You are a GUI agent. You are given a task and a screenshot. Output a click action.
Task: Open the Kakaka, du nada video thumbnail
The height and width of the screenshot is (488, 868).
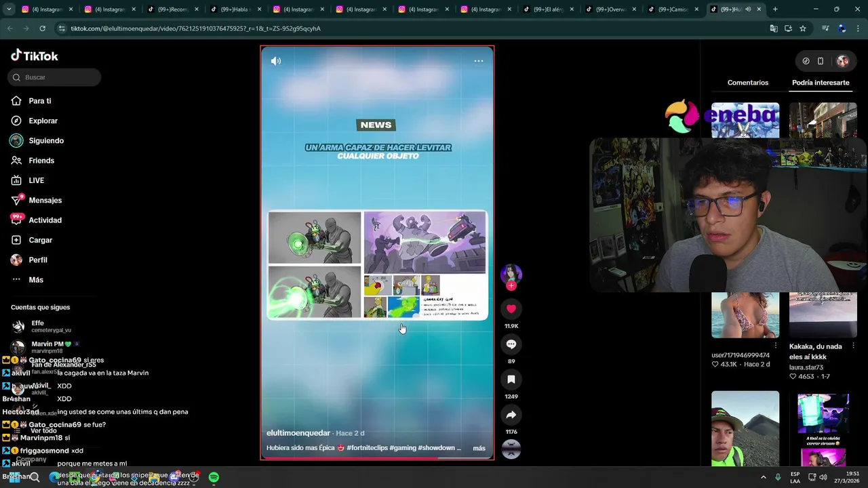pos(823,314)
